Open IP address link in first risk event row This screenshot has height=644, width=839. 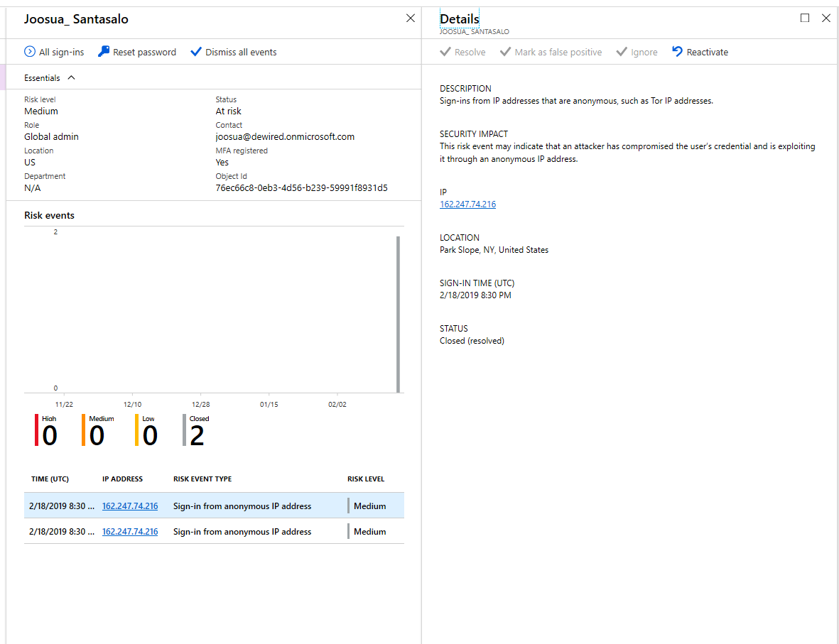(130, 506)
